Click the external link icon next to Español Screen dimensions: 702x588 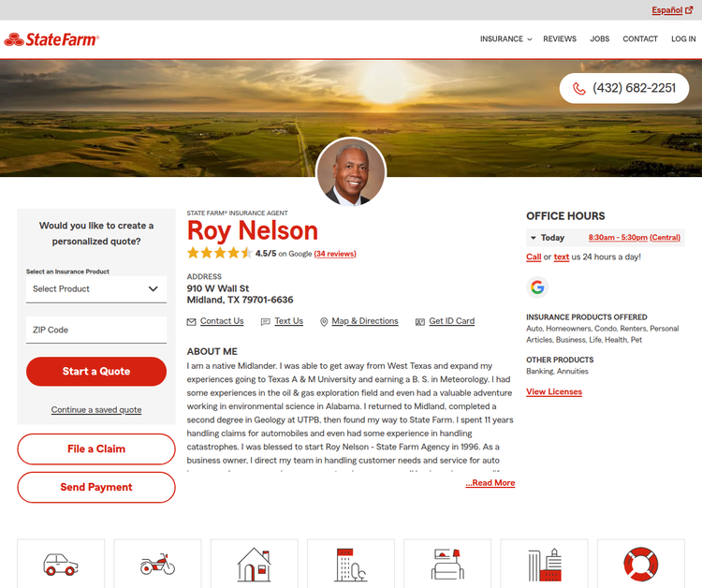tap(689, 10)
